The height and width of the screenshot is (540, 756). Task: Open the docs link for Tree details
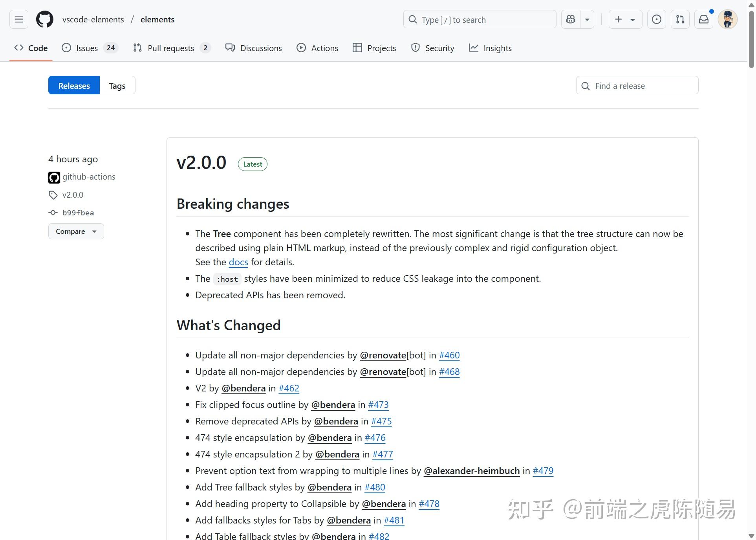click(238, 262)
